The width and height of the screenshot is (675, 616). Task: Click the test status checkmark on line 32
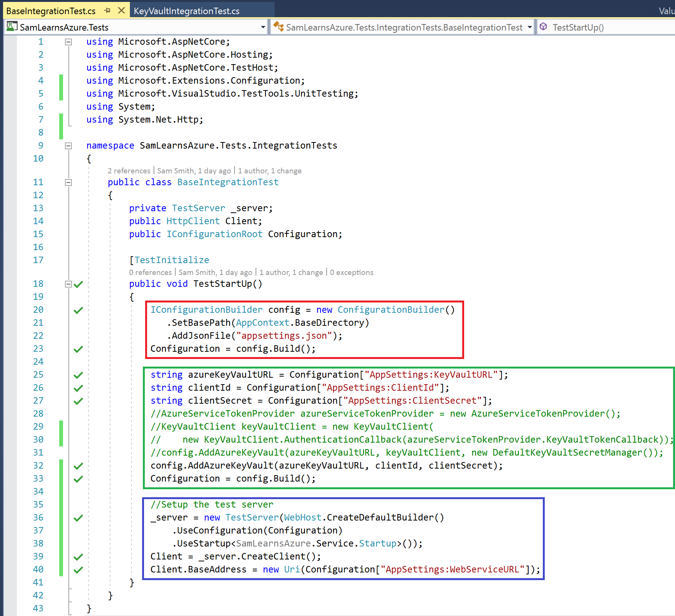coord(78,466)
